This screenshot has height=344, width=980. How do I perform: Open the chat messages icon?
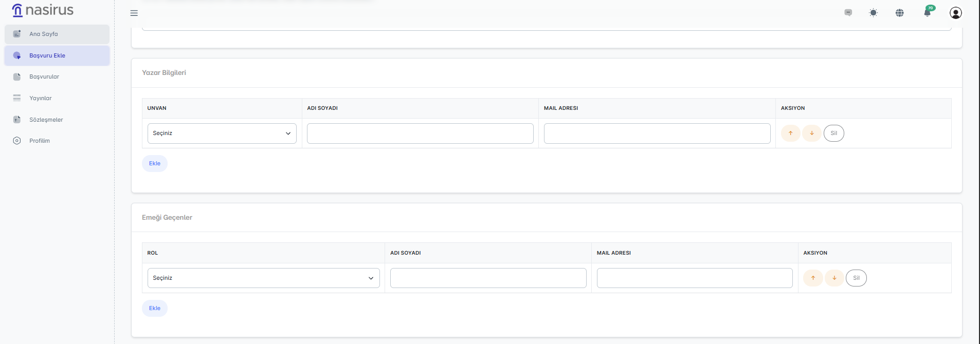click(848, 13)
